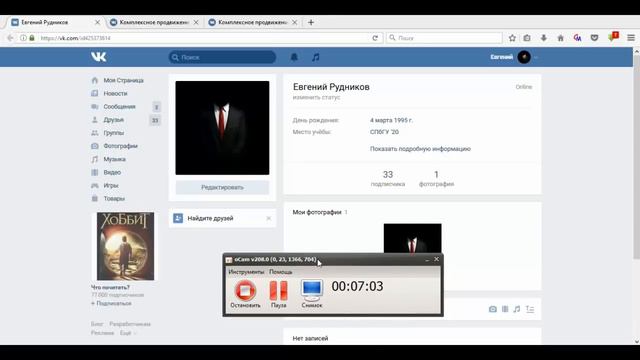Open 1 фотография counter

click(436, 178)
